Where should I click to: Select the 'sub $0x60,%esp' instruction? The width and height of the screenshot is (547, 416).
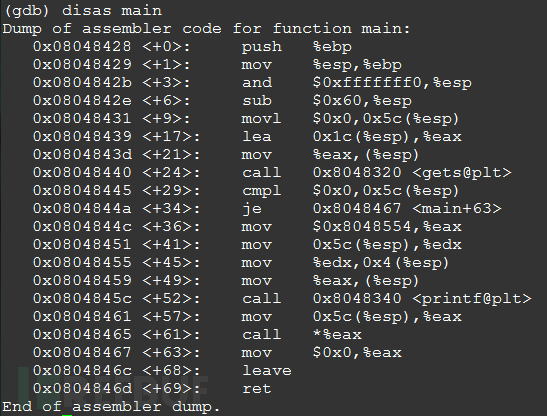(327, 101)
